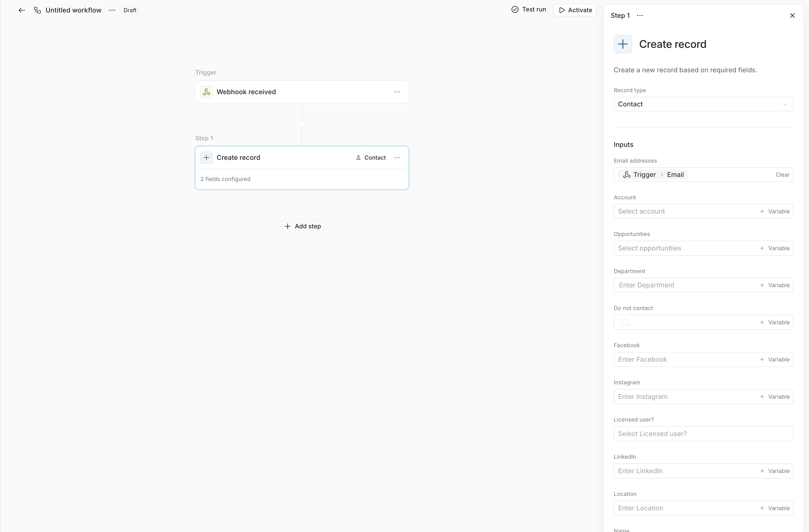This screenshot has height=532, width=809.
Task: Open the menu next to Untitled workflow
Action: click(x=112, y=10)
